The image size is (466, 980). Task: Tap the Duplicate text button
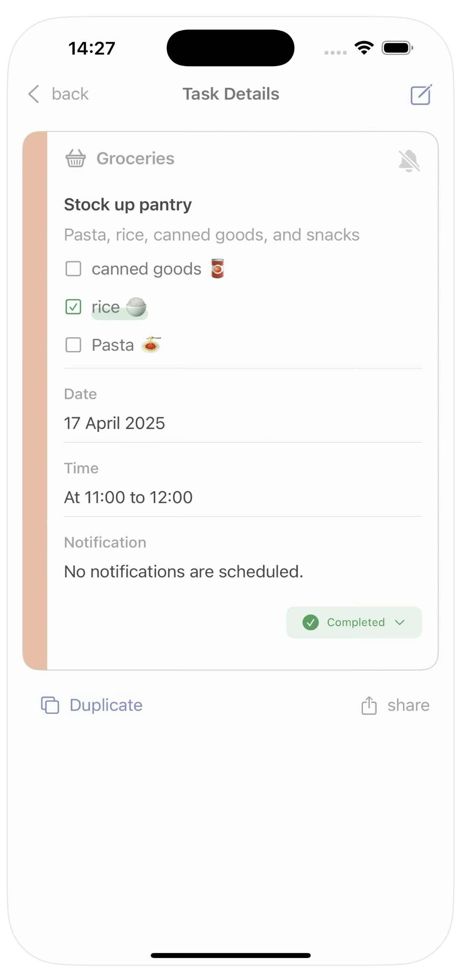click(106, 705)
